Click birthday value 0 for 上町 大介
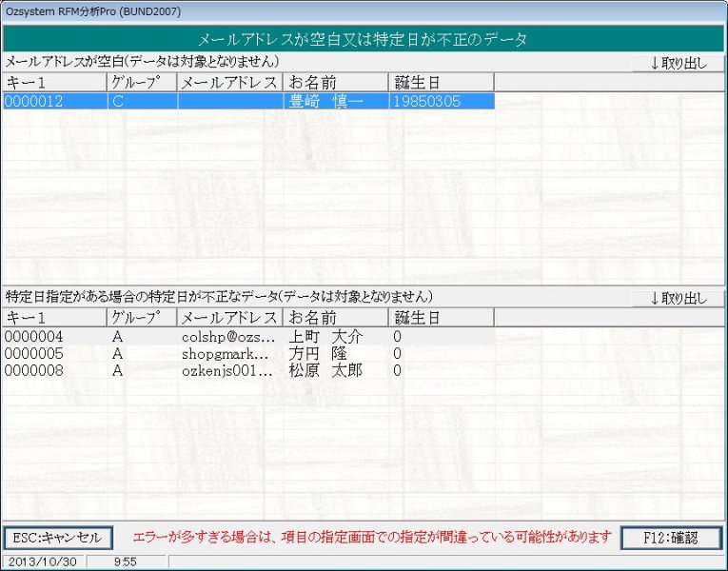This screenshot has height=571, width=728. 397,337
